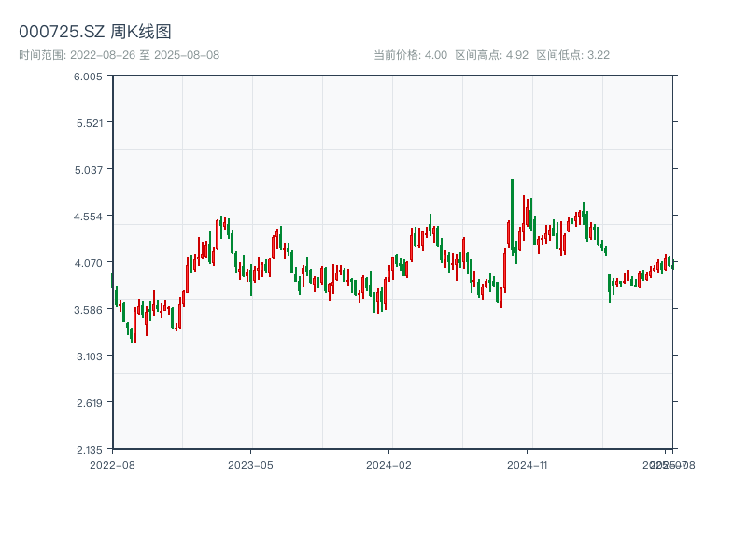Click the 当前价格 4.00 label
The height and width of the screenshot is (560, 747).
pyautogui.click(x=410, y=55)
